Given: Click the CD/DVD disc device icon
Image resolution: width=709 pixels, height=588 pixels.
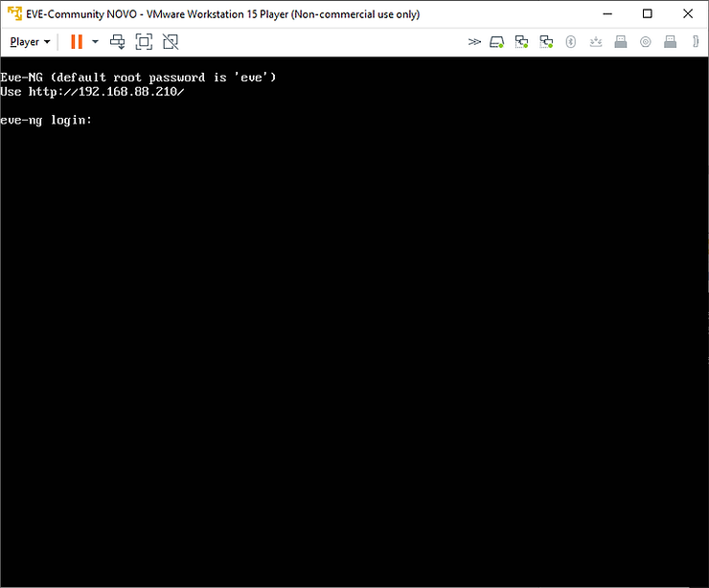Looking at the screenshot, I should (x=645, y=42).
